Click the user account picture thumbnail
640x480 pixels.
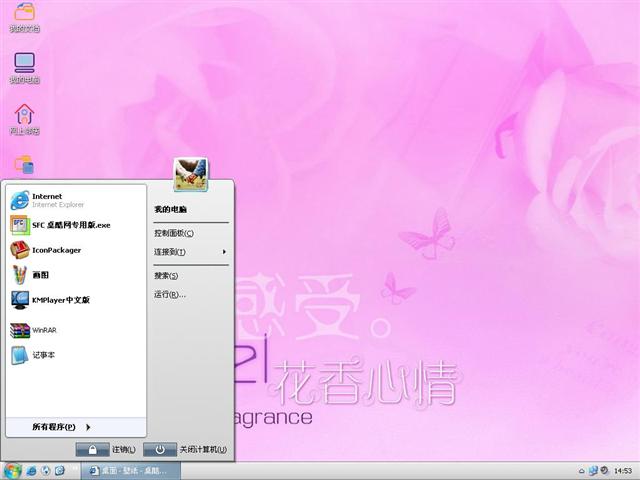click(190, 175)
